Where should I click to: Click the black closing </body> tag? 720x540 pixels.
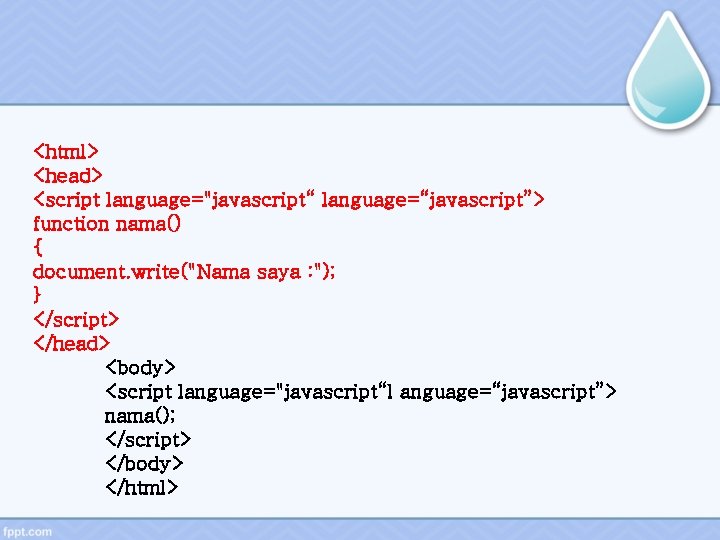coord(144,463)
